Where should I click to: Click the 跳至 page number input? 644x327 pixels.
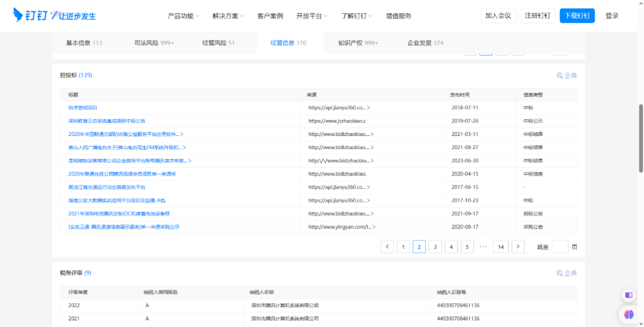tap(560, 246)
